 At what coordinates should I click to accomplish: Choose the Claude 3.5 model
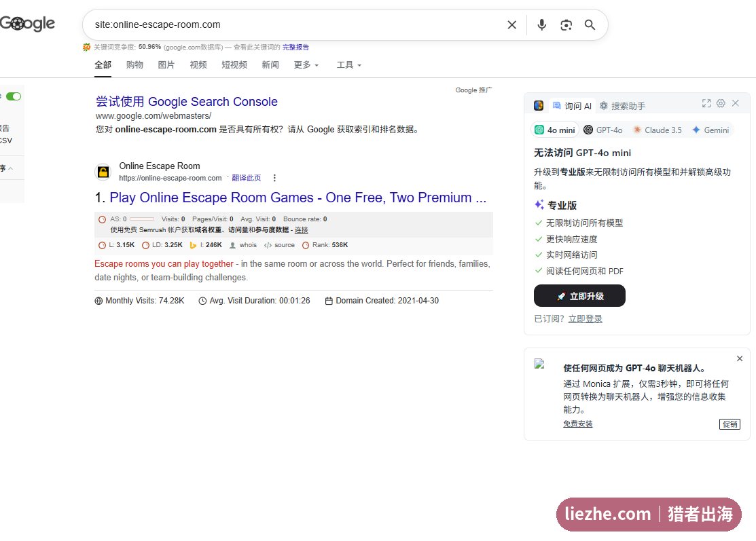click(x=657, y=130)
